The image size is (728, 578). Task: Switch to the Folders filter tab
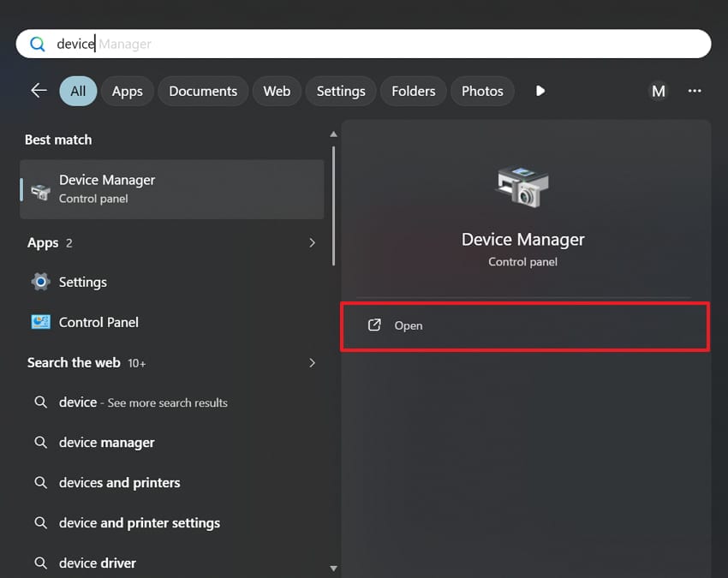(413, 91)
